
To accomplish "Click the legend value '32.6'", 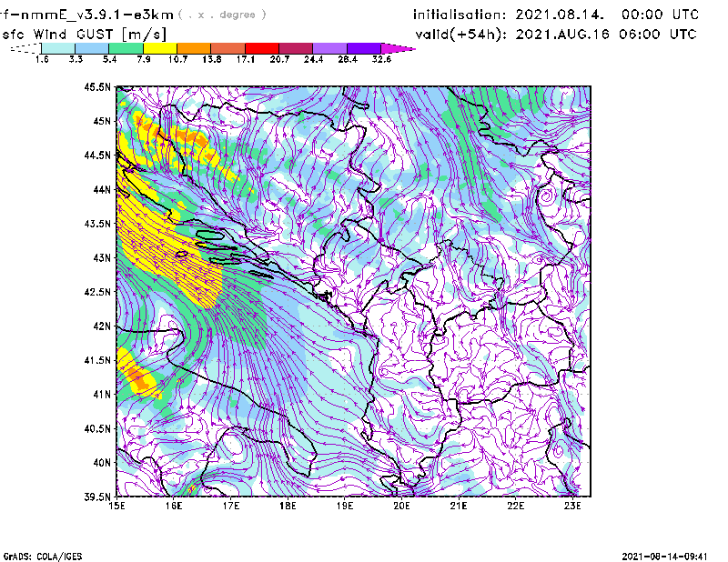I will click(x=381, y=59).
